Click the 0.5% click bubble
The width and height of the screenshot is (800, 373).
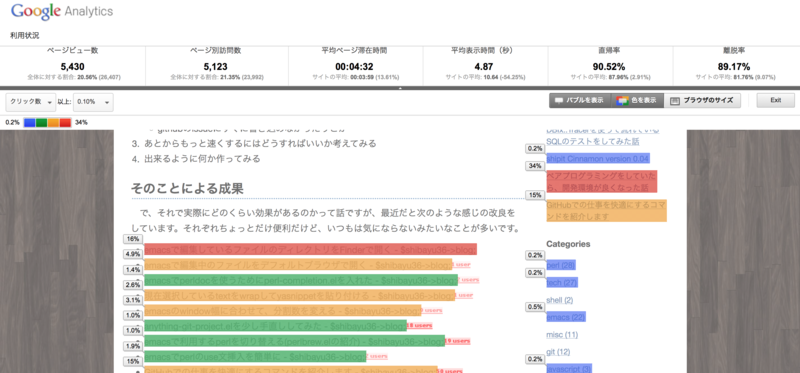coord(535,307)
